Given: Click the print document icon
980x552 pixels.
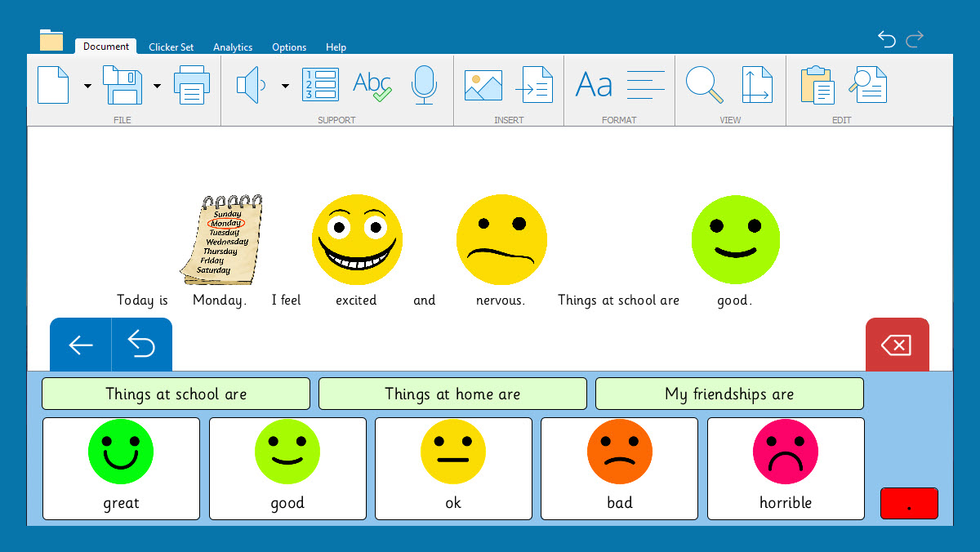Looking at the screenshot, I should pyautogui.click(x=192, y=85).
